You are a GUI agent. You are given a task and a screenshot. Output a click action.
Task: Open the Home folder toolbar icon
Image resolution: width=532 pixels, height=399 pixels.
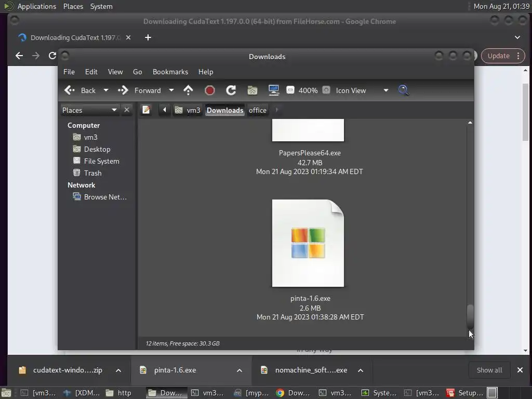(252, 90)
